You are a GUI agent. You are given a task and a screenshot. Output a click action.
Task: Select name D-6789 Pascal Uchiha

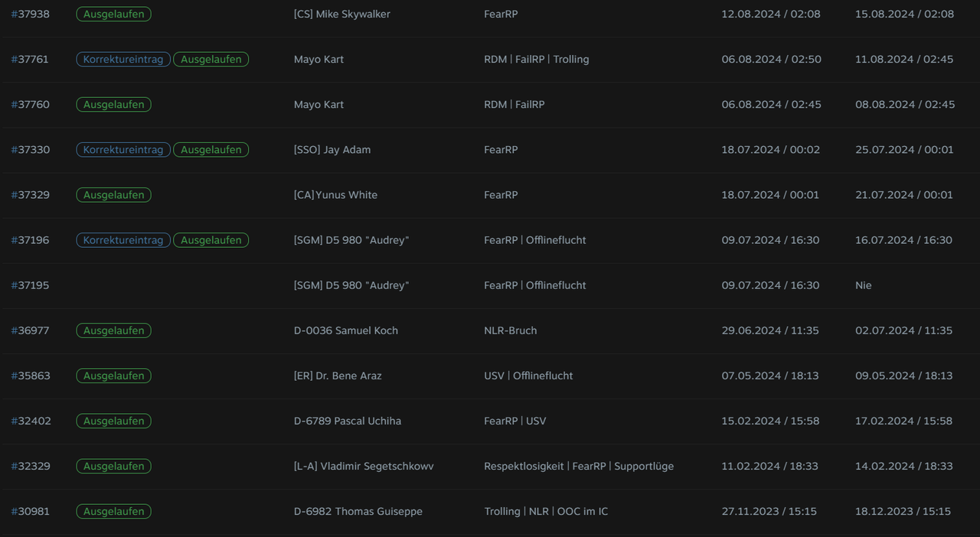point(347,420)
